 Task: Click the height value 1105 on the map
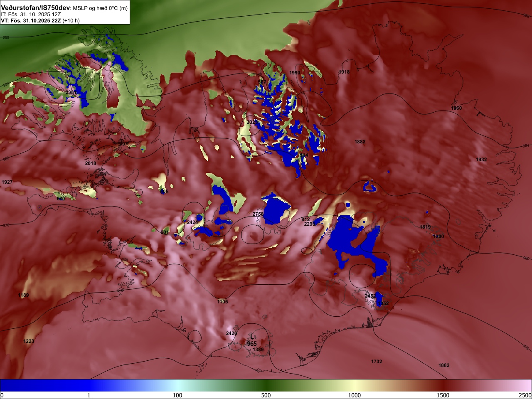coord(222,302)
